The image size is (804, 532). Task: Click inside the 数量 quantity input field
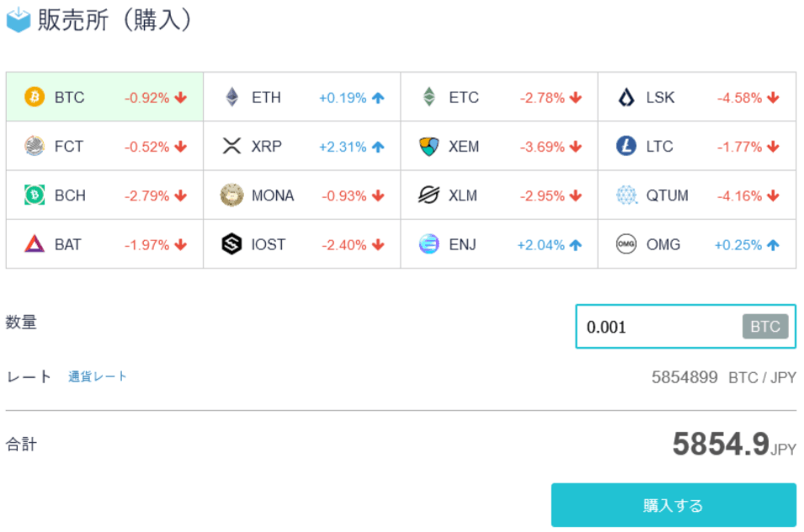click(x=657, y=327)
